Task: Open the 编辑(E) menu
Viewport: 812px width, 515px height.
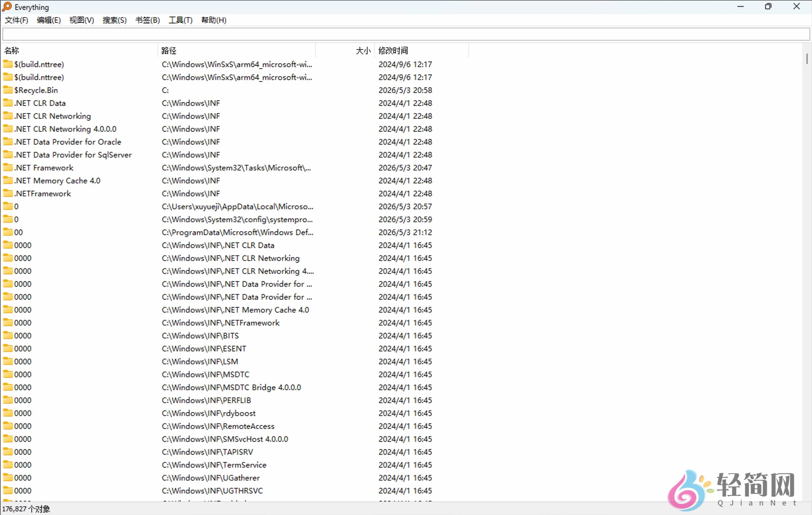Action: [49, 20]
